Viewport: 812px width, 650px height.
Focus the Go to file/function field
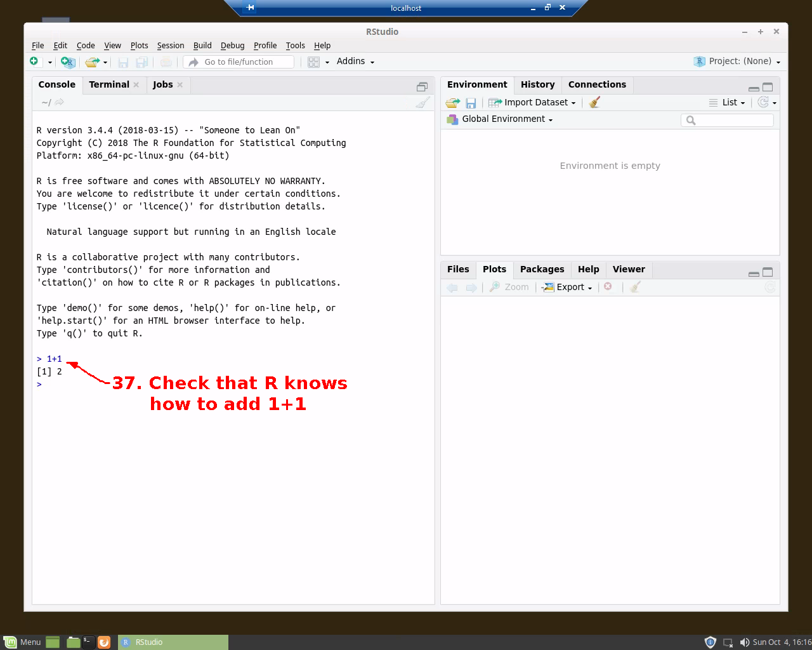pos(239,62)
